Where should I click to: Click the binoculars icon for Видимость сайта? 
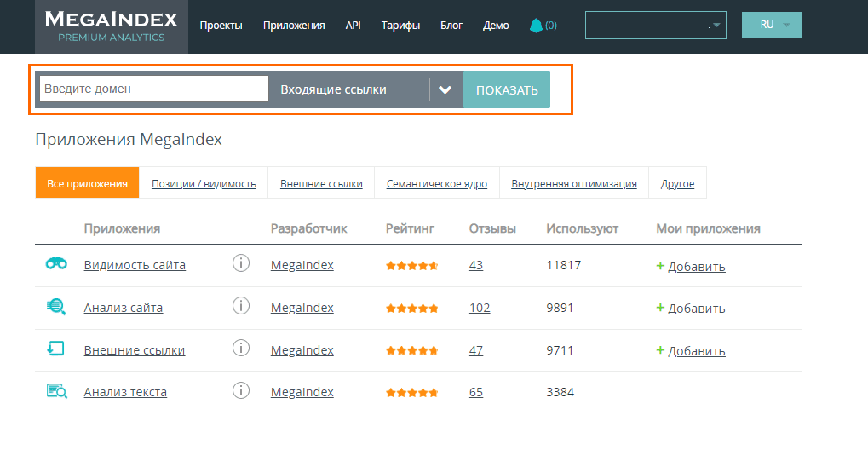56,263
